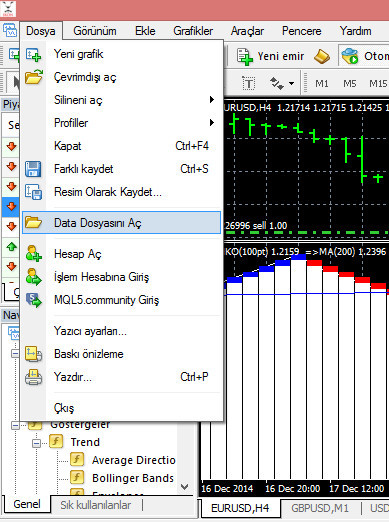Choose Kapat menu entry

(x=121, y=146)
